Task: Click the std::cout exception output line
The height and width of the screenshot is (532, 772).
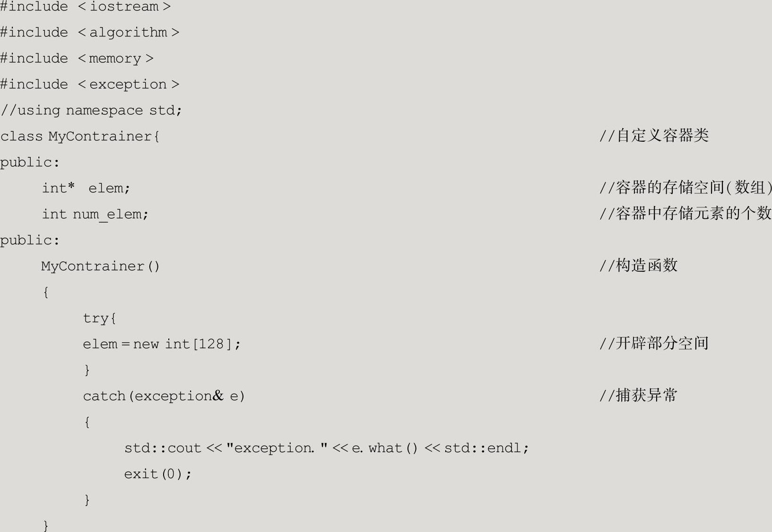Action: click(x=326, y=448)
